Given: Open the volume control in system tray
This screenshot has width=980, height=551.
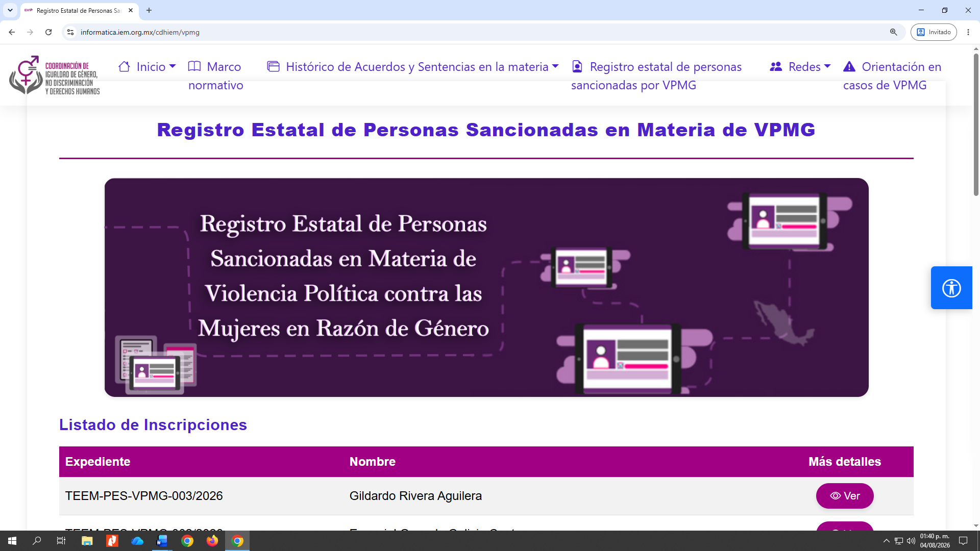Looking at the screenshot, I should (911, 541).
